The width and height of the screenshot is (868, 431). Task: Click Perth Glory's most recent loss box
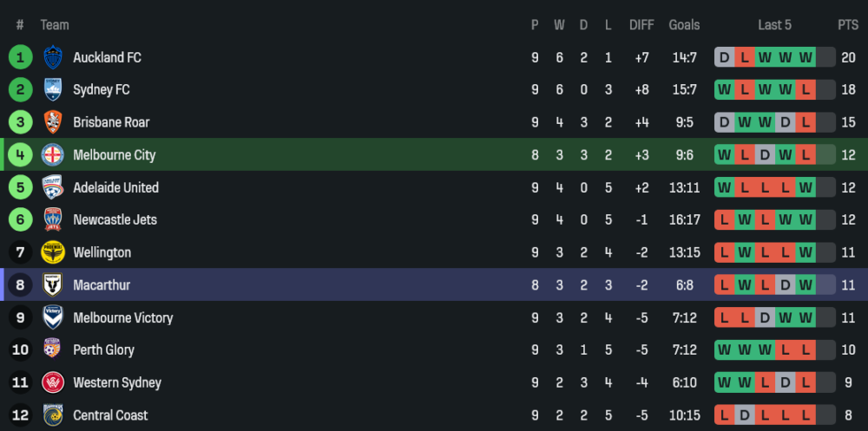(806, 350)
